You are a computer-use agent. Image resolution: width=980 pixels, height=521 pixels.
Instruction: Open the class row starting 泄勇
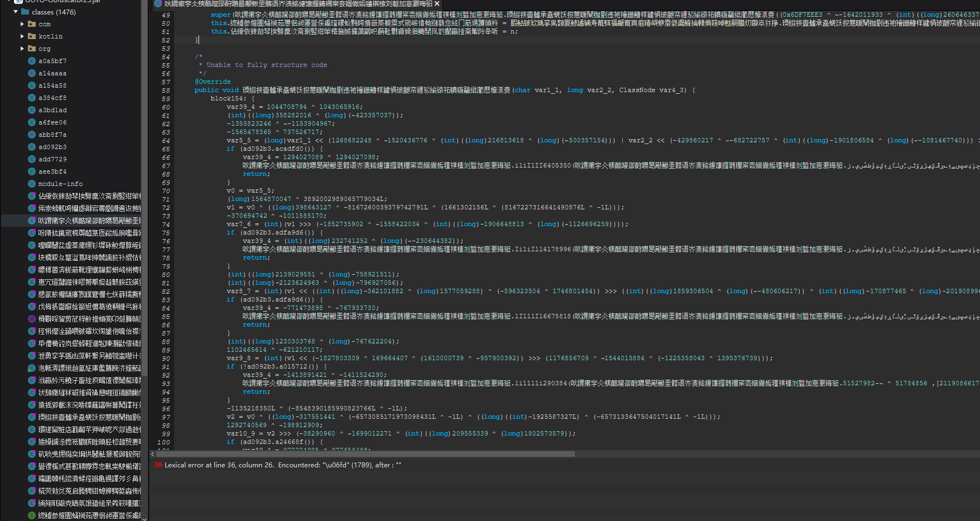[x=71, y=356]
